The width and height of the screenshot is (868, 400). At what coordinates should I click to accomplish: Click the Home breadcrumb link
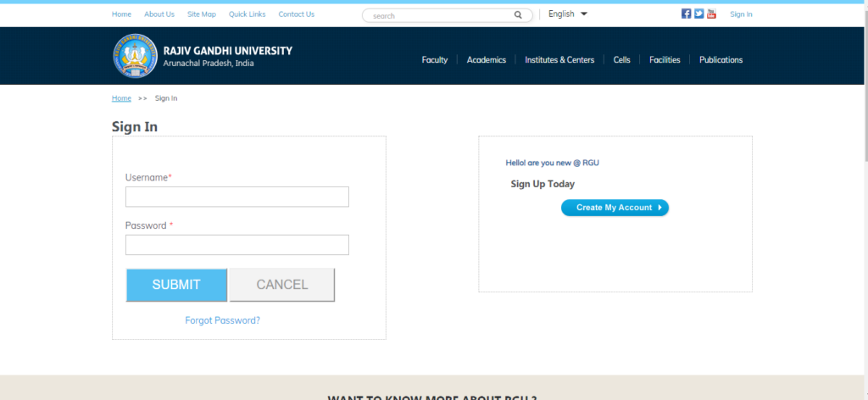tap(121, 98)
